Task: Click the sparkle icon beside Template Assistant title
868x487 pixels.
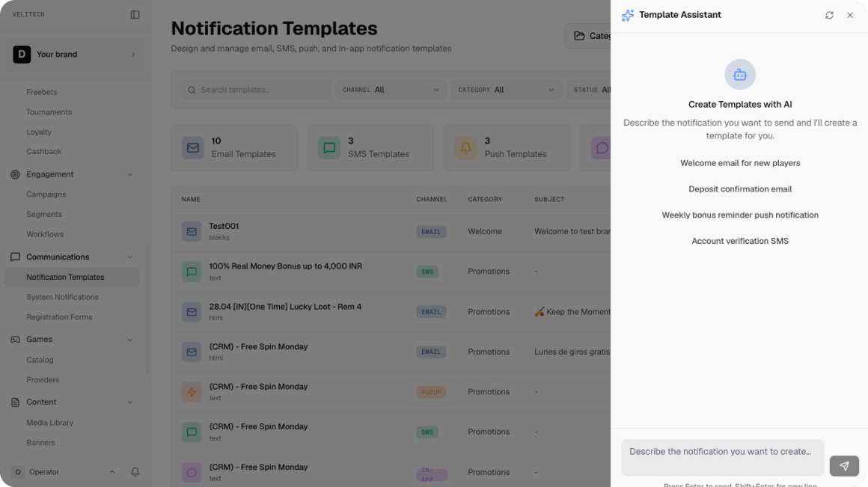Action: click(627, 16)
